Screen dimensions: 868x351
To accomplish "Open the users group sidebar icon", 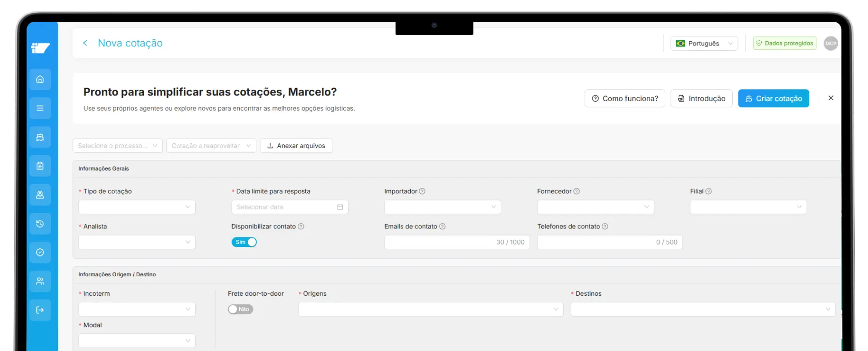I will [x=40, y=281].
